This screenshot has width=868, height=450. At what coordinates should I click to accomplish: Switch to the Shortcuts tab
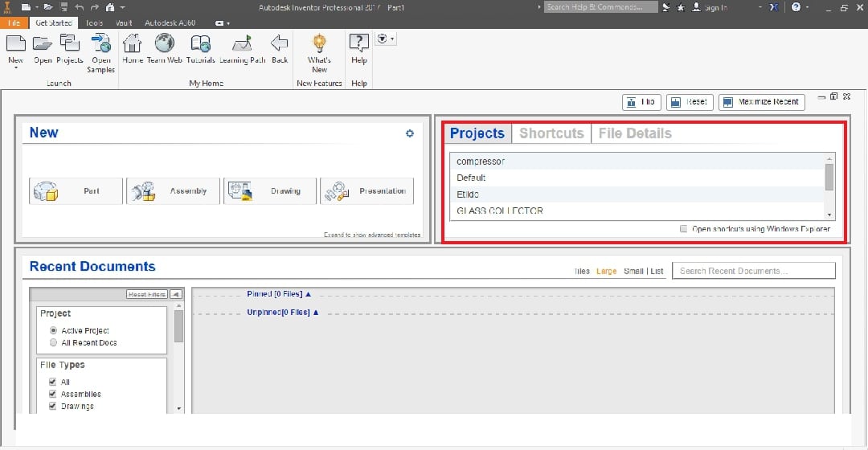click(x=551, y=133)
